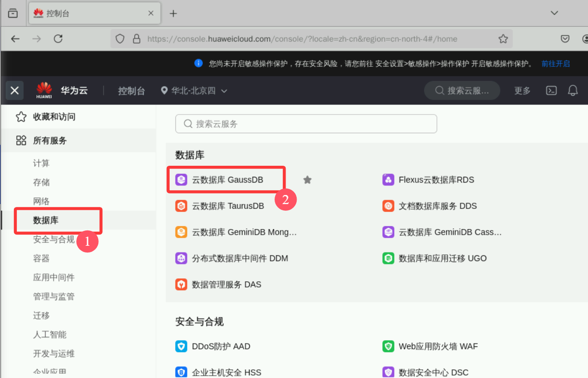Select the 存储 category

pos(41,183)
